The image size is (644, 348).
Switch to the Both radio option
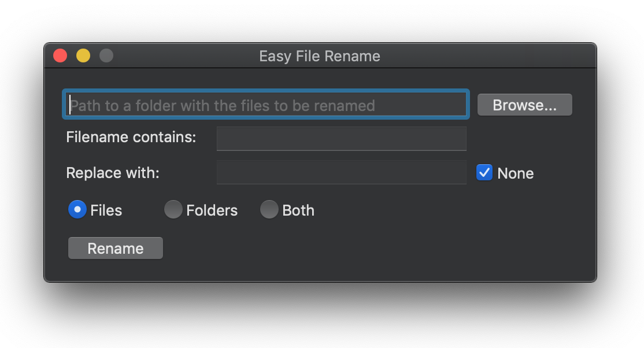pos(269,209)
